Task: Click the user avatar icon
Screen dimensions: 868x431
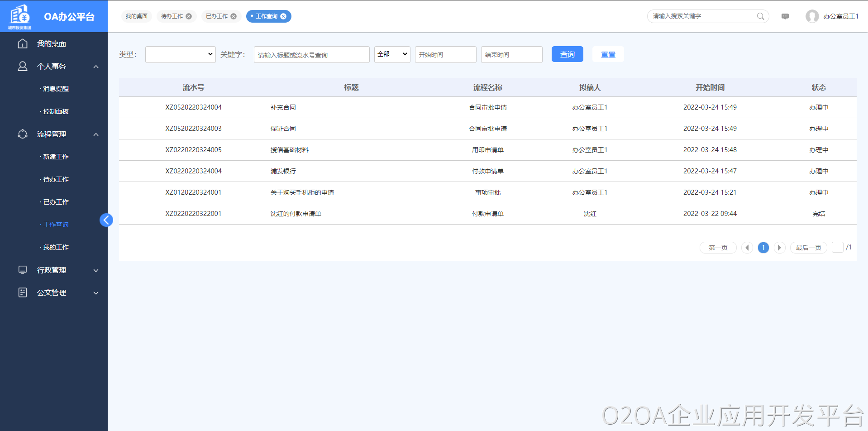Action: click(x=812, y=16)
